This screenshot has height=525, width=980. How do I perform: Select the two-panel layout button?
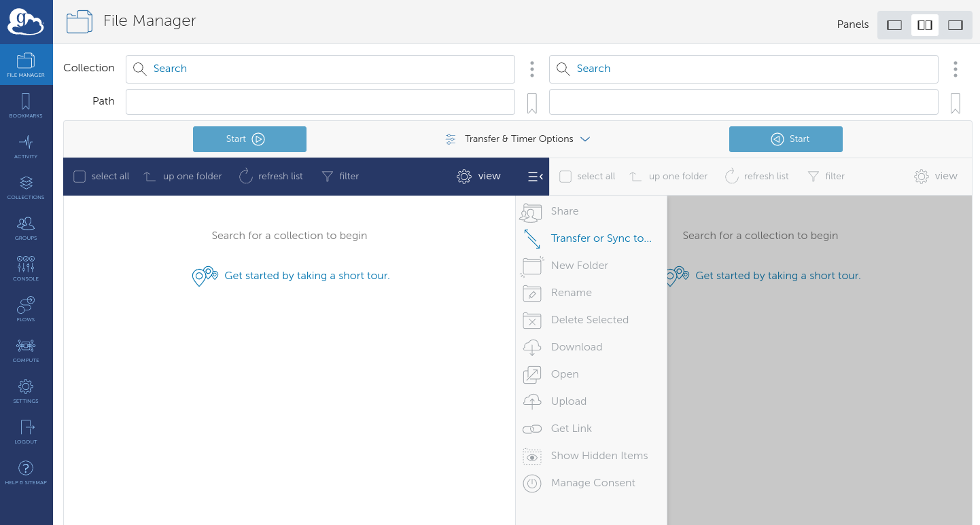tap(924, 25)
